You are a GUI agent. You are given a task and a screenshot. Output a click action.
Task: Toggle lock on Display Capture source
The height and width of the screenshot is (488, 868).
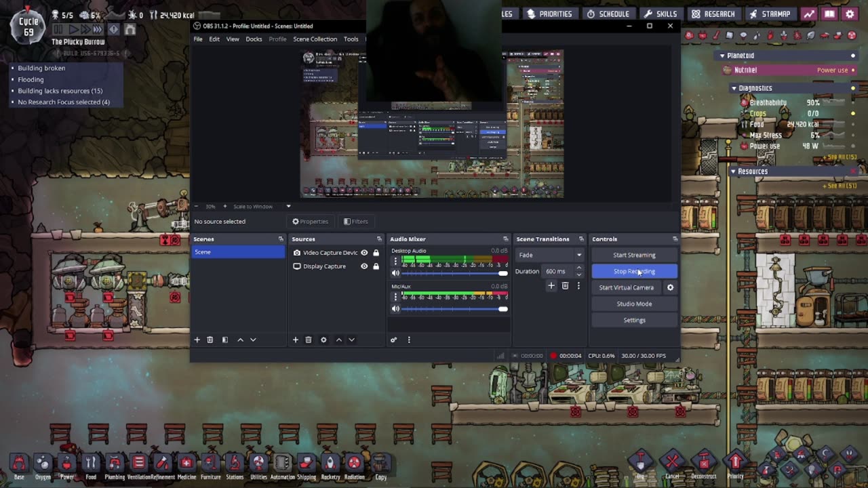tap(376, 266)
